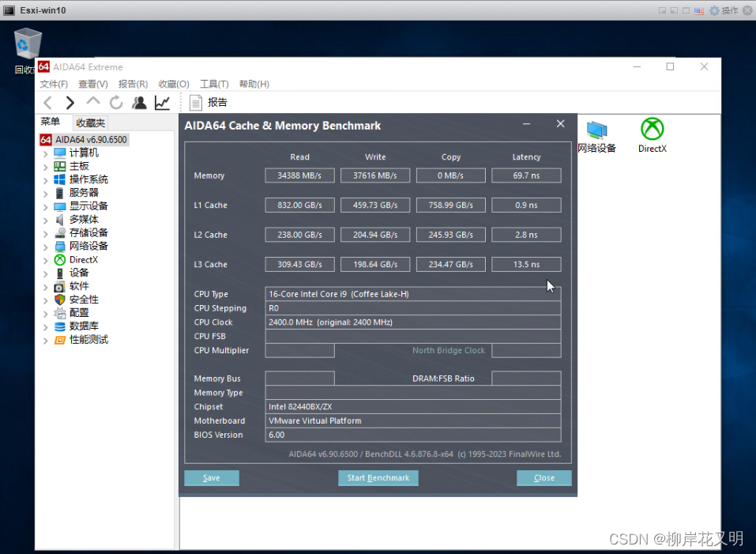Click the Up level arrow in toolbar
This screenshot has width=756, height=554.
(93, 102)
